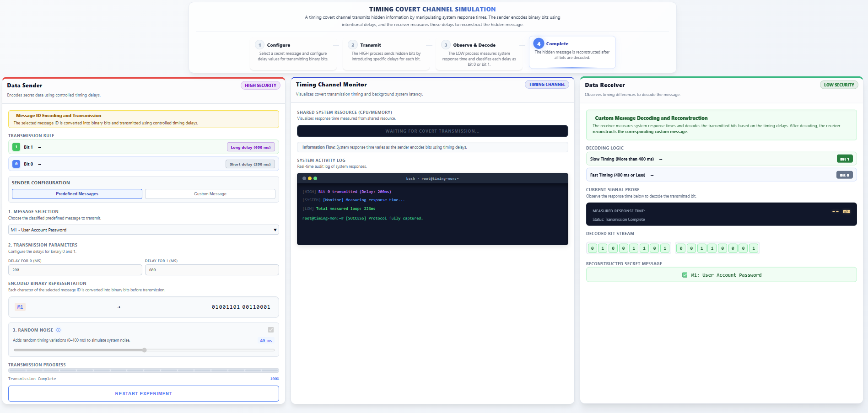Click the message selection dropdown arrow
Screen dimensions: 868x413
point(275,230)
